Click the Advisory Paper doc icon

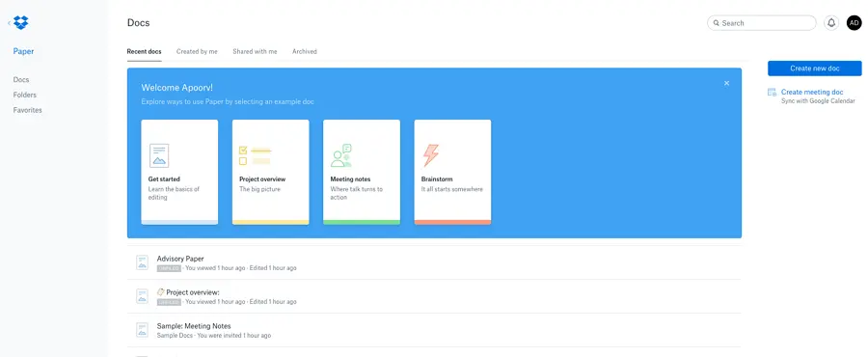pyautogui.click(x=143, y=262)
